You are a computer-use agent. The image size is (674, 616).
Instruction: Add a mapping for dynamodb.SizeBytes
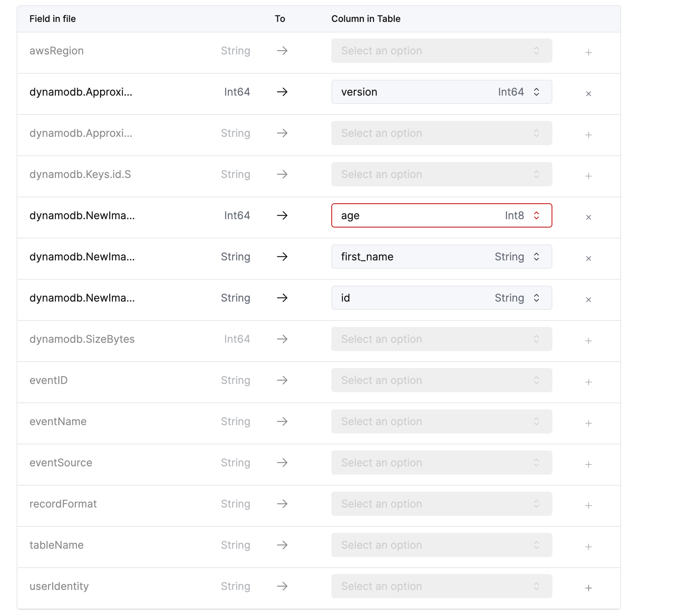tap(588, 341)
